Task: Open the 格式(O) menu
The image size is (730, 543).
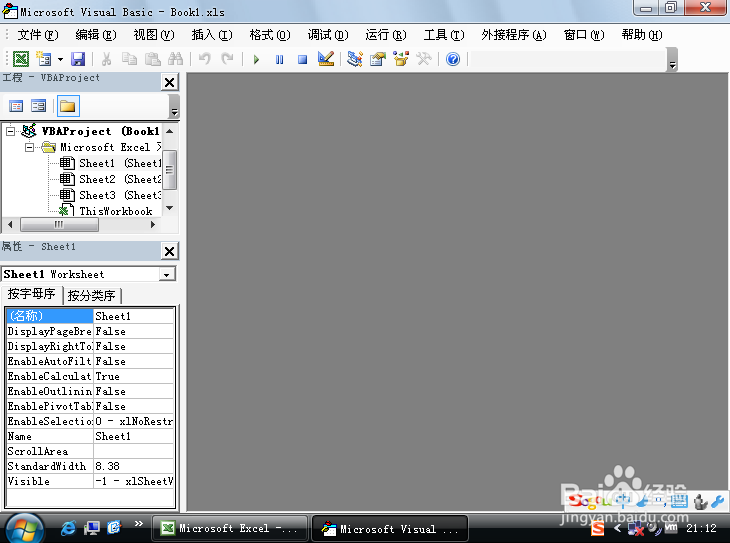Action: (270, 35)
